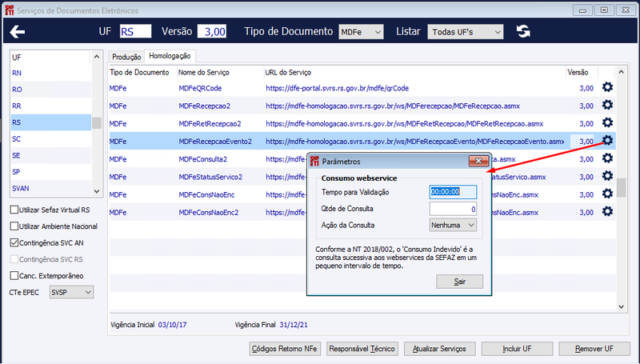Screen dimensions: 640x364
Task: Click Vigência Final date 31/12/21
Action: point(294,325)
